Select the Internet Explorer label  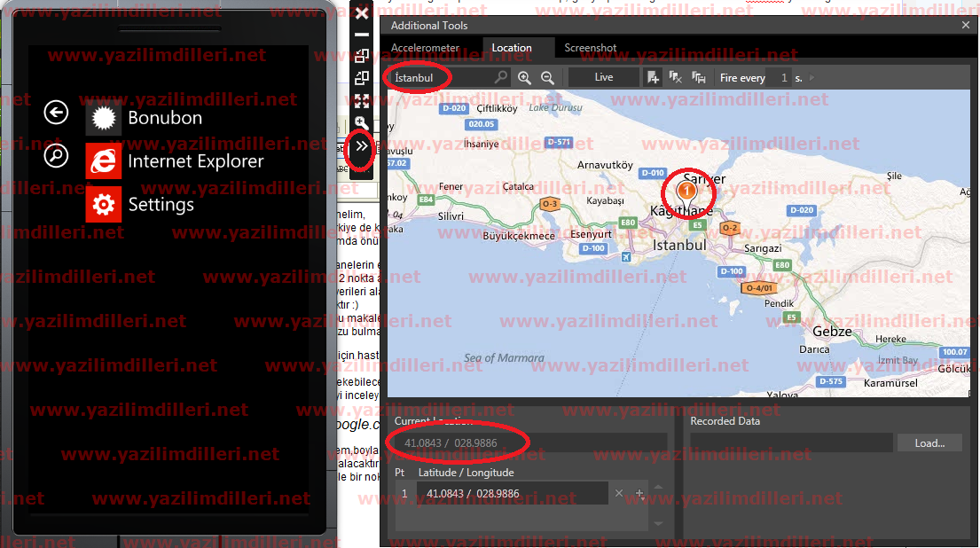(196, 161)
